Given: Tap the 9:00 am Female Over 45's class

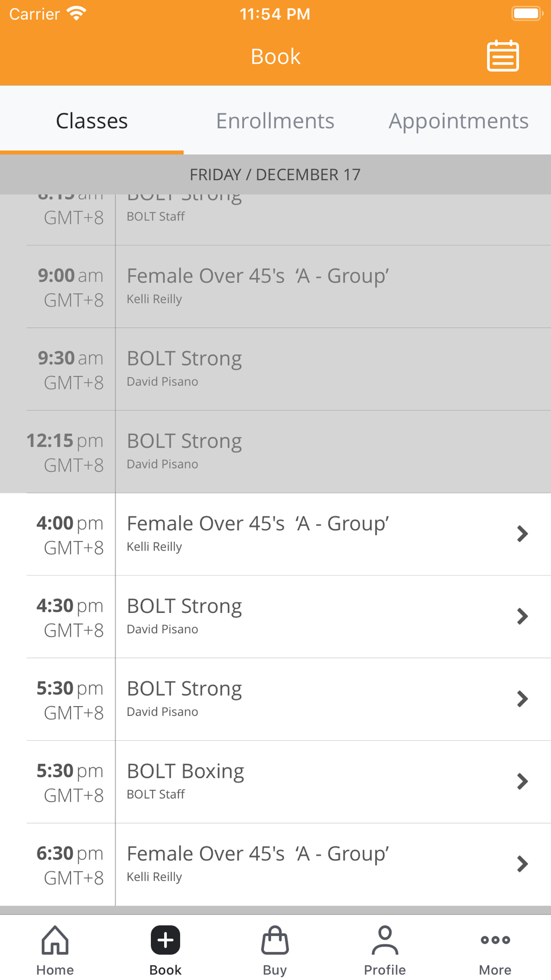Looking at the screenshot, I should click(258, 276).
